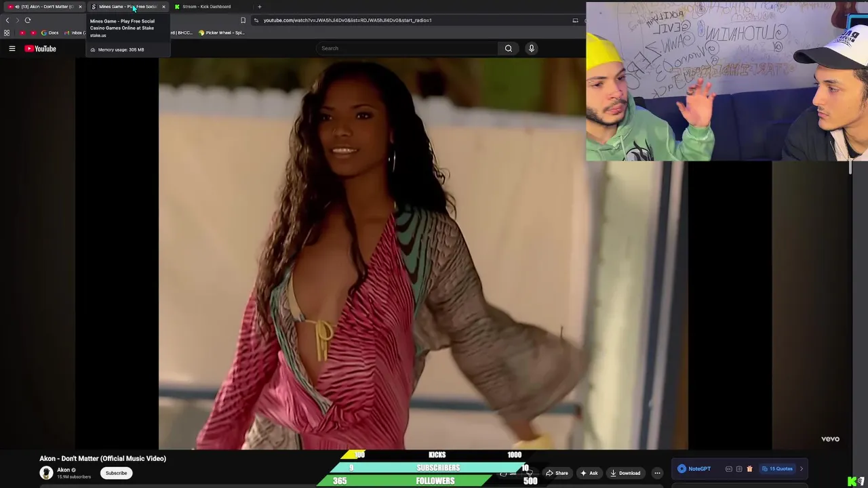
Task: Click the Ask button
Action: (589, 473)
